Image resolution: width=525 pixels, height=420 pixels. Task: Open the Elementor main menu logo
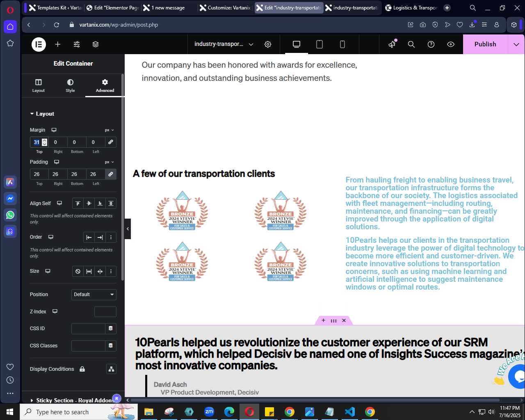39,44
